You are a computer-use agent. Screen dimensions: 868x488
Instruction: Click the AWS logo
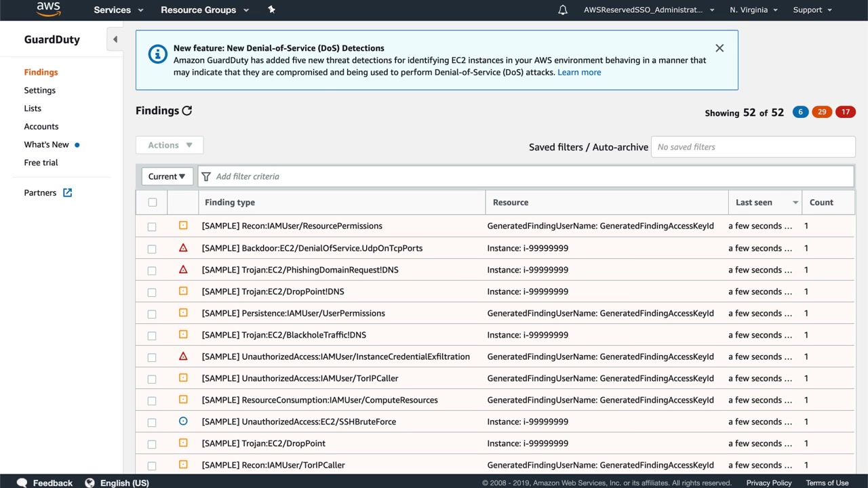click(x=48, y=9)
